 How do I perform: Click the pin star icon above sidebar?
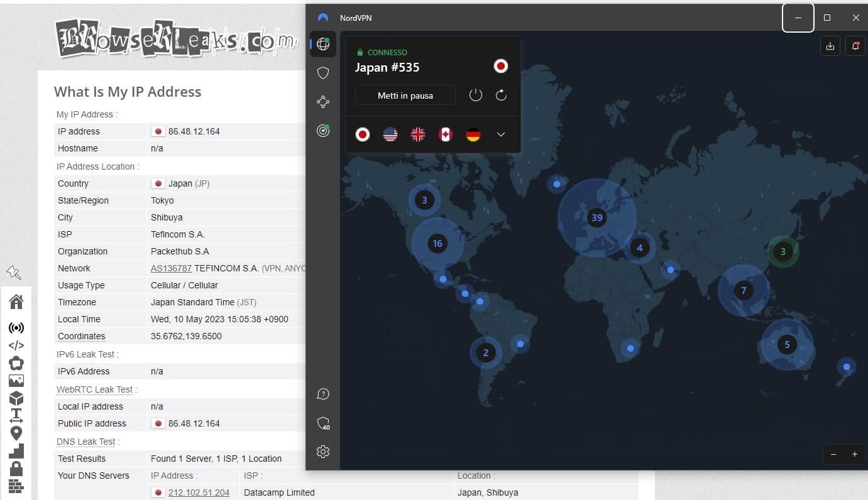tap(13, 273)
